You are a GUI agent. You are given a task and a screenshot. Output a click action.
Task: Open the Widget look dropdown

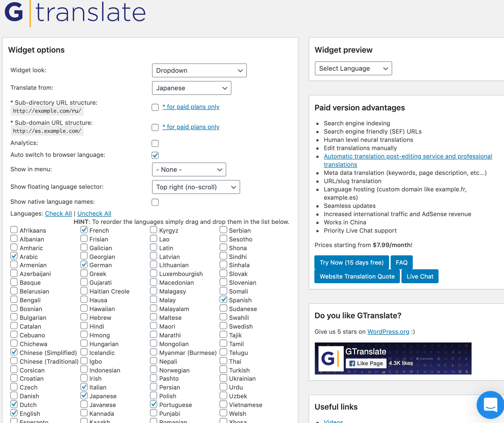pos(199,70)
